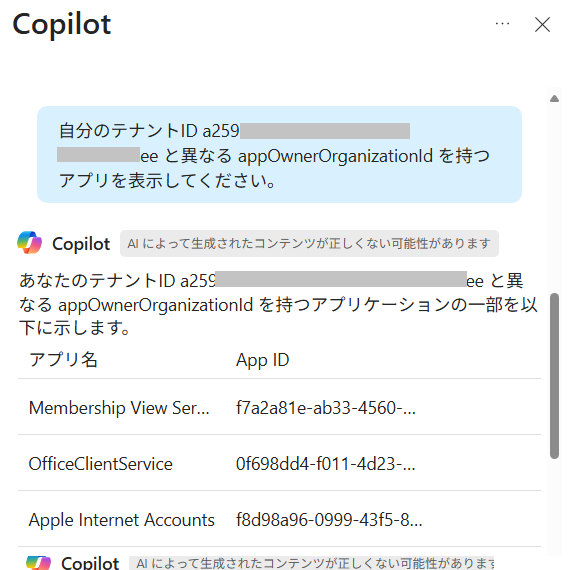Close the Copilot panel
Viewport: 571px width, 570px height.
(542, 25)
